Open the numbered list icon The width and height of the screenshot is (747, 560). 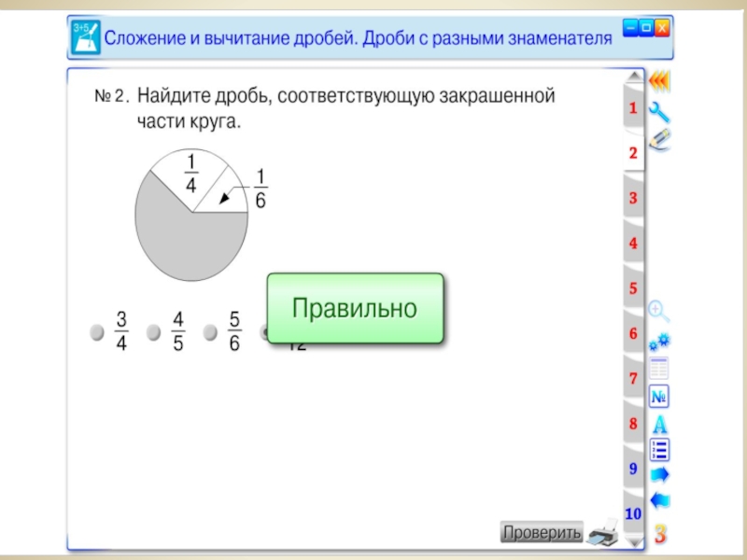tap(660, 450)
